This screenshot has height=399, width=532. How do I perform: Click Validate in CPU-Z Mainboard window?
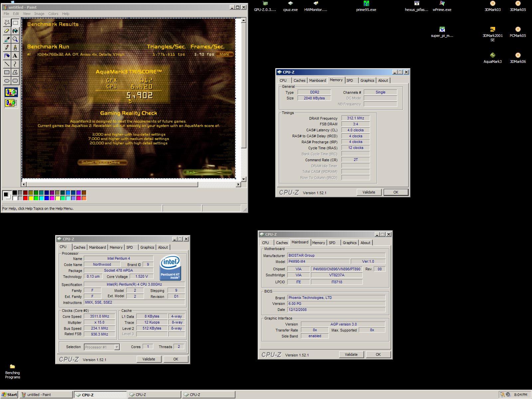tap(351, 354)
